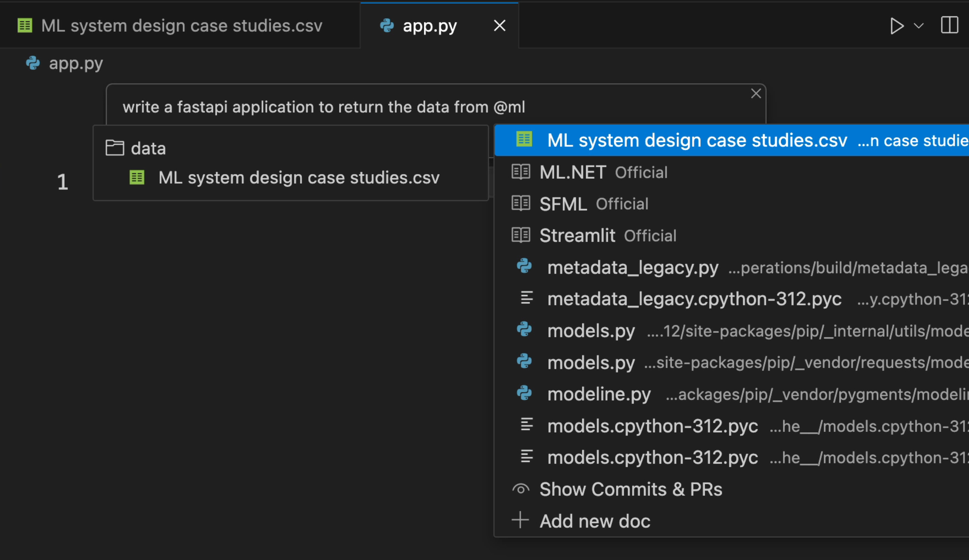969x560 pixels.
Task: Select the ML.NET Official docs suggestion
Action: point(731,172)
